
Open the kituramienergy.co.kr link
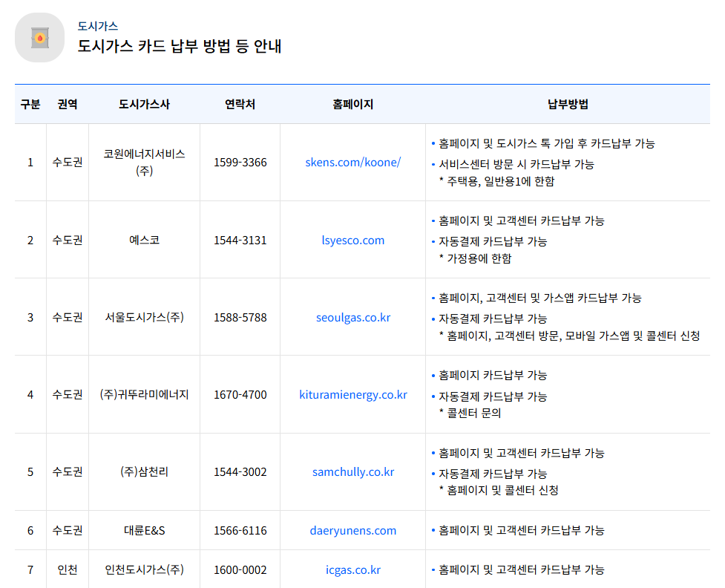352,395
